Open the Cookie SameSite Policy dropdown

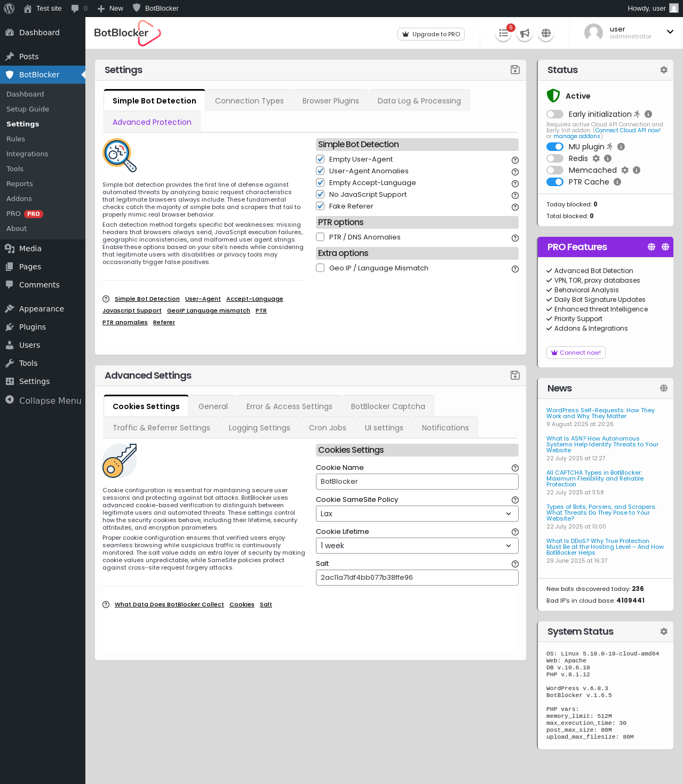pyautogui.click(x=417, y=514)
